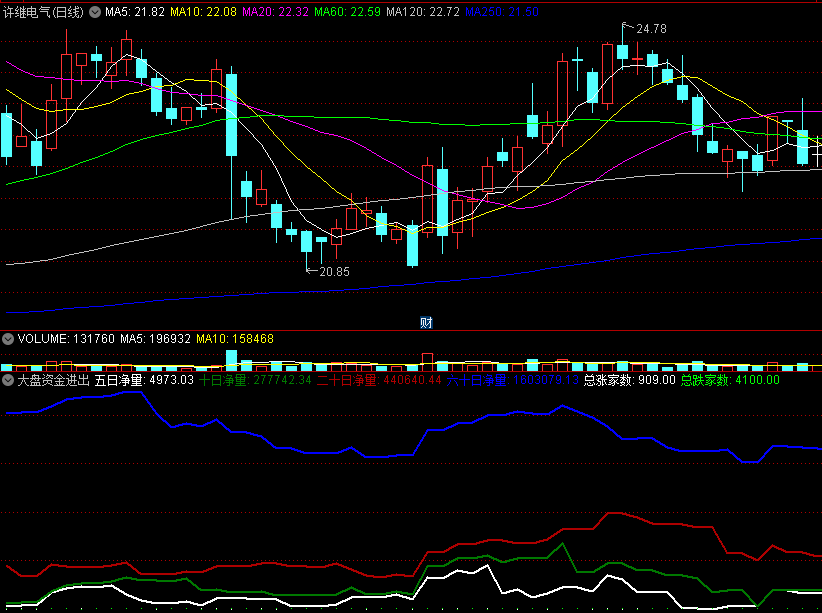Select the MA5: 21.82 label
The width and height of the screenshot is (822, 613).
[x=135, y=12]
